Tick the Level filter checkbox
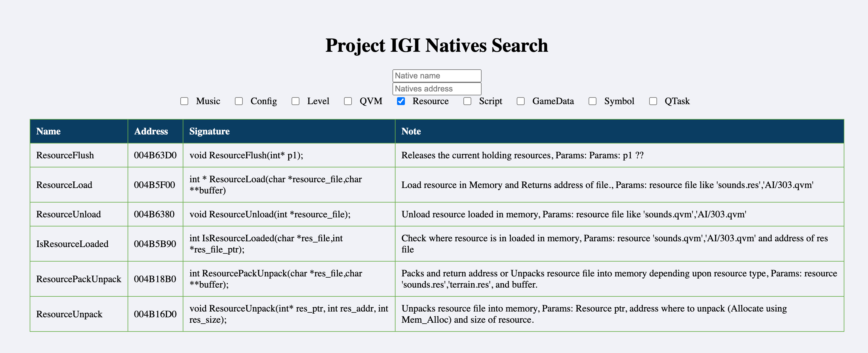Screen dimensions: 868x353 point(295,101)
